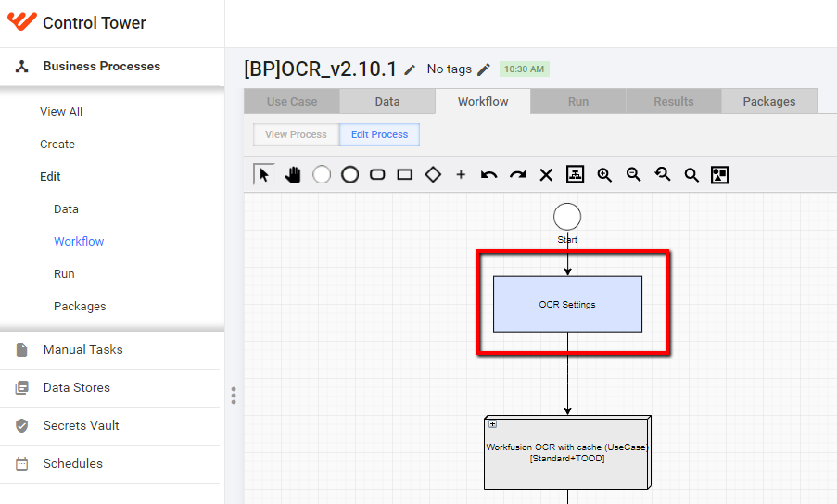Add a diamond gateway shape
Screen dimensions: 837x504
(x=433, y=174)
